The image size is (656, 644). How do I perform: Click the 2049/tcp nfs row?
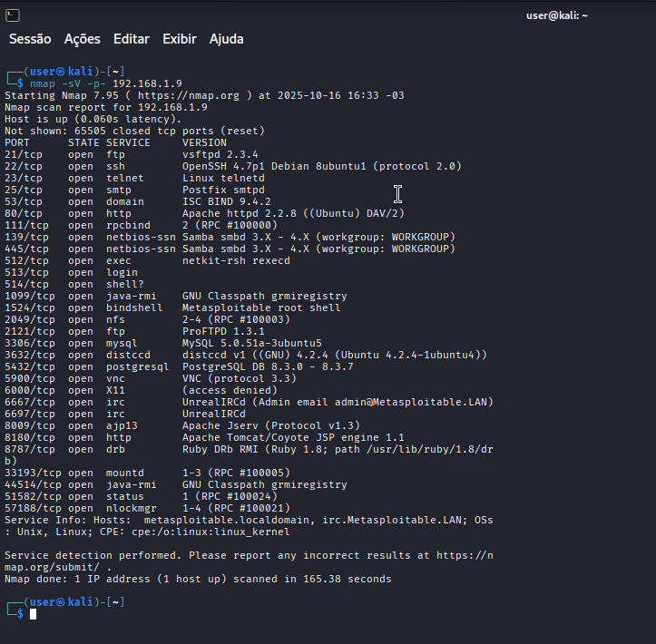tap(147, 319)
